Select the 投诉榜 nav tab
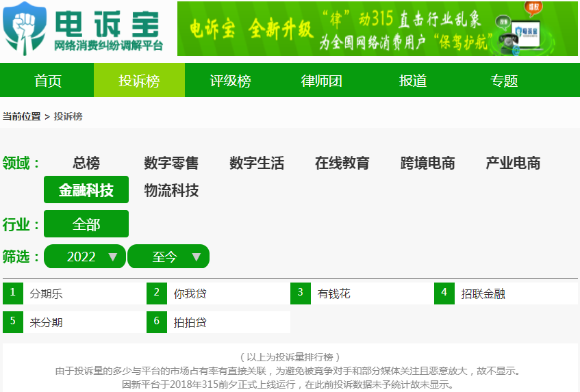580x392 pixels. point(139,80)
